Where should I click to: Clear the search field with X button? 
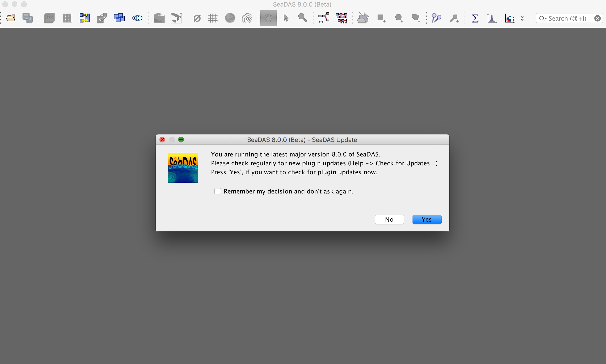597,19
